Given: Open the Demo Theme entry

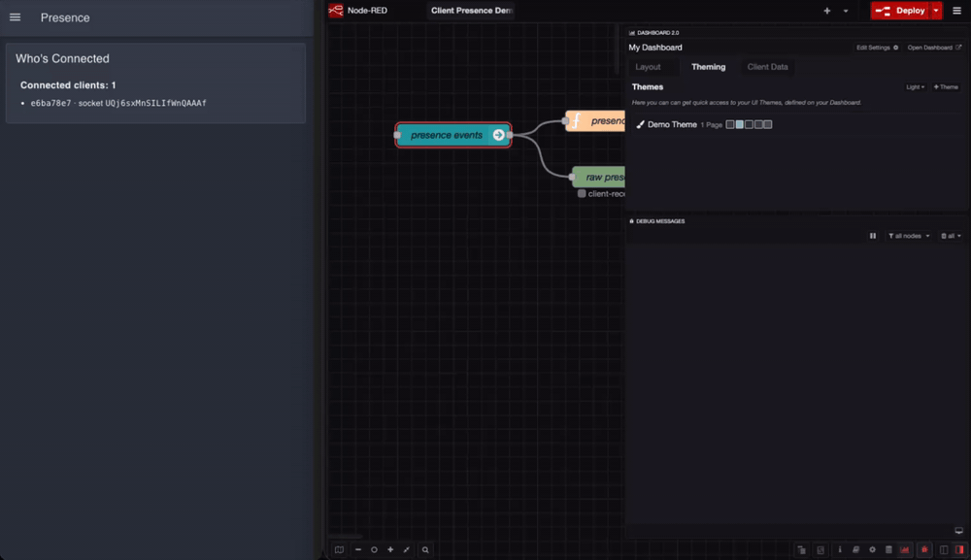Looking at the screenshot, I should (x=672, y=124).
